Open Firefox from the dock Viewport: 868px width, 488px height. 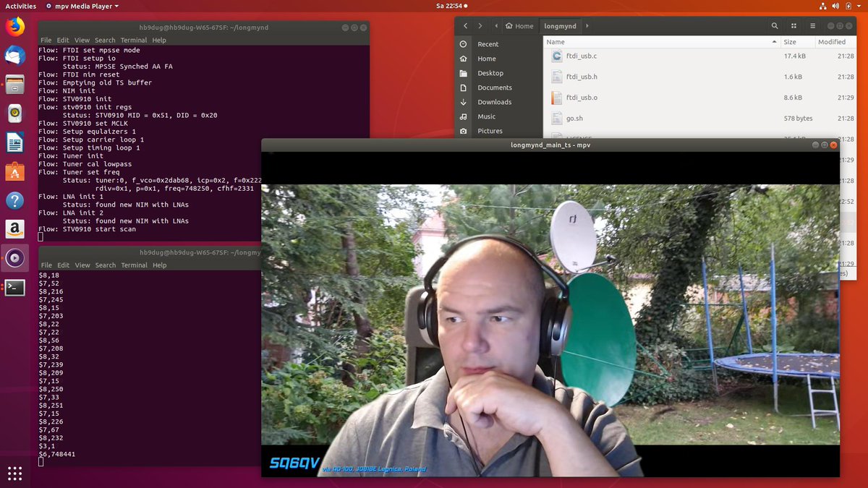(14, 27)
